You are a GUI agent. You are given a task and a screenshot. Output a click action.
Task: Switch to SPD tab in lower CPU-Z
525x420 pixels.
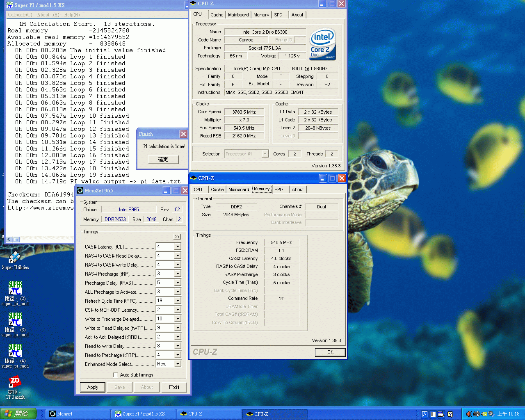(279, 189)
